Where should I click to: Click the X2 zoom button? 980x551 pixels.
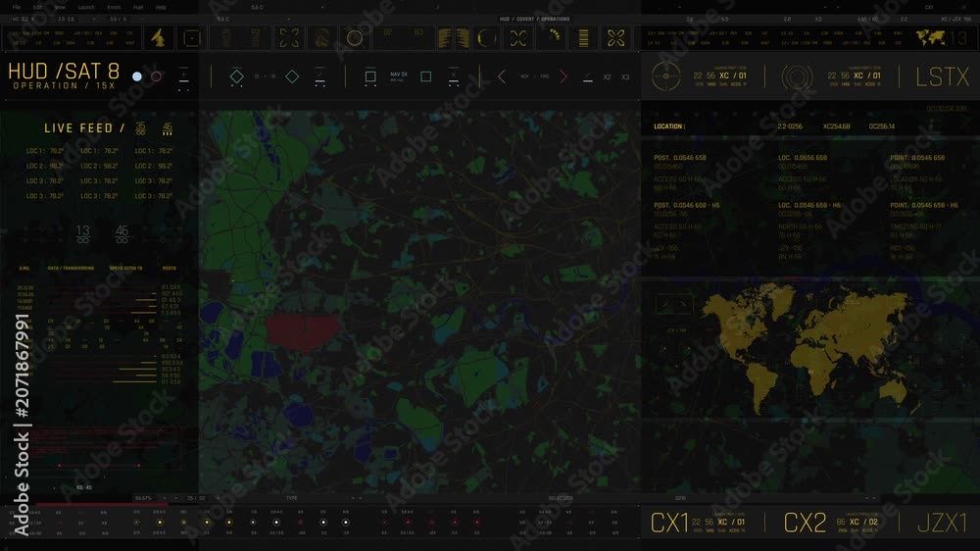tap(607, 76)
